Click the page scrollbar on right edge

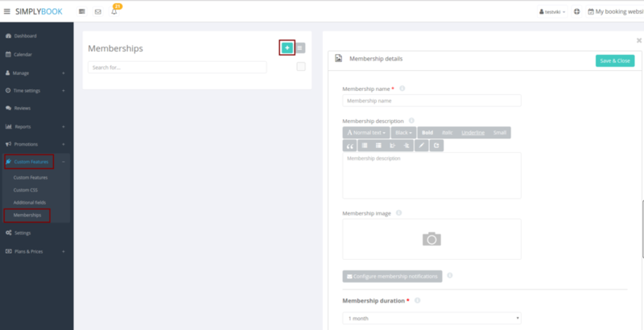pyautogui.click(x=642, y=229)
